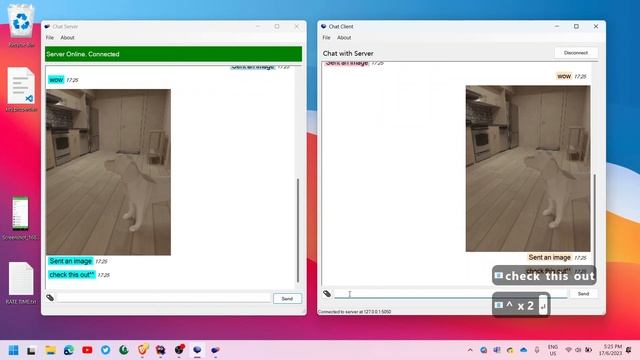Click the 'Connected to server' status bar text

coord(354,311)
